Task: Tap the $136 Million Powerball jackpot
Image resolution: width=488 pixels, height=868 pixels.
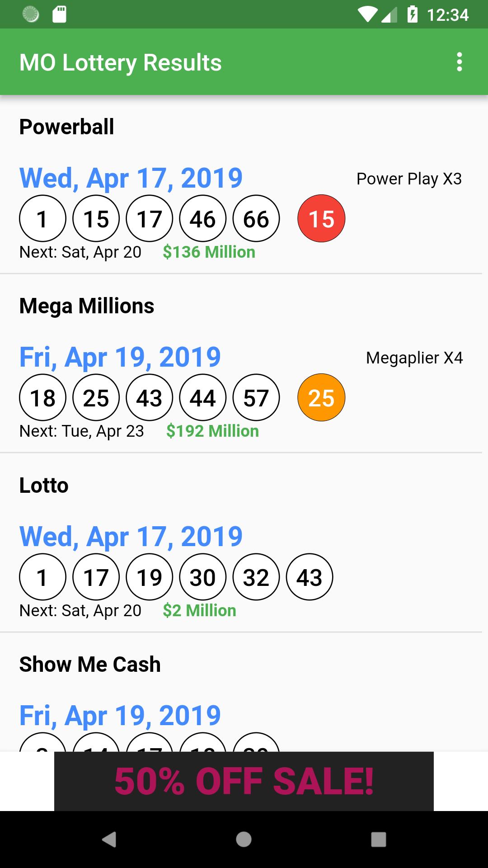Action: tap(209, 252)
